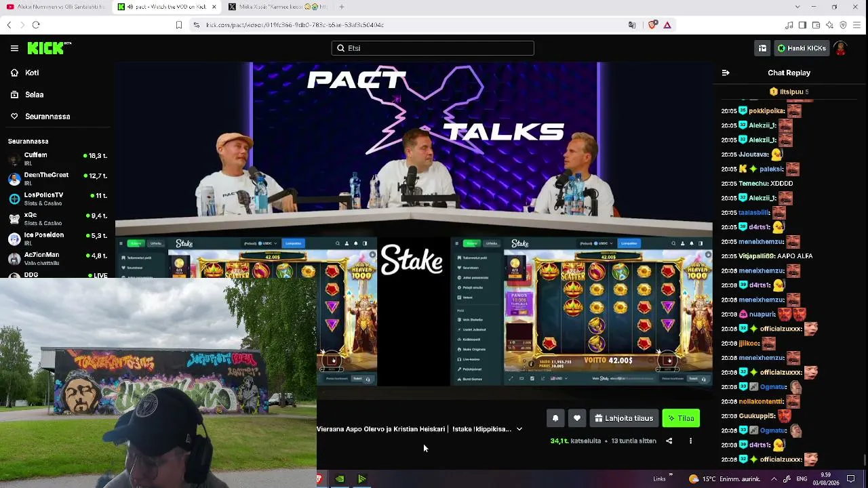The height and width of the screenshot is (488, 868).
Task: Collapse the Chat Replay panel
Action: coord(726,73)
